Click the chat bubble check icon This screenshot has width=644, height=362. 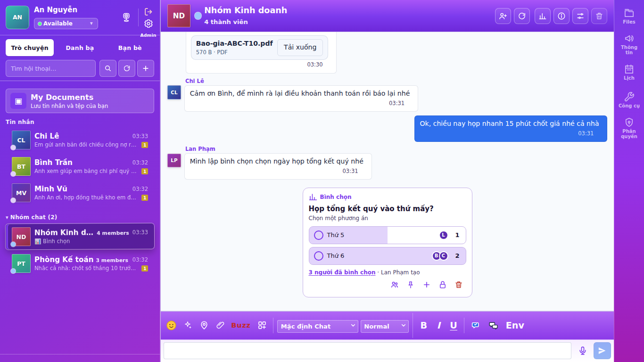[475, 325]
